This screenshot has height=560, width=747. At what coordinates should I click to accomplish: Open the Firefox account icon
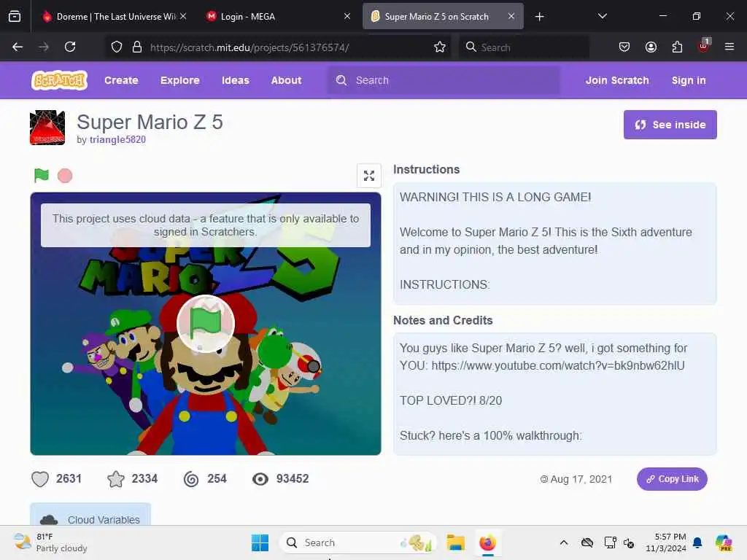(x=651, y=47)
